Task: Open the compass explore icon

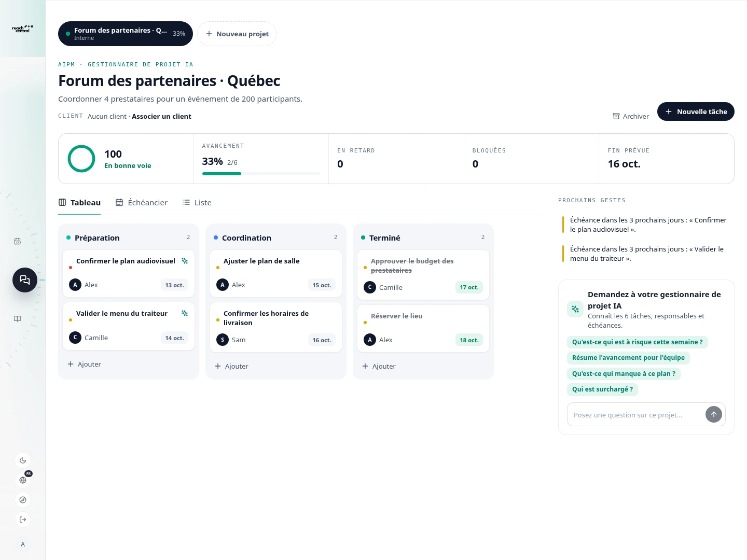Action: pos(23,500)
